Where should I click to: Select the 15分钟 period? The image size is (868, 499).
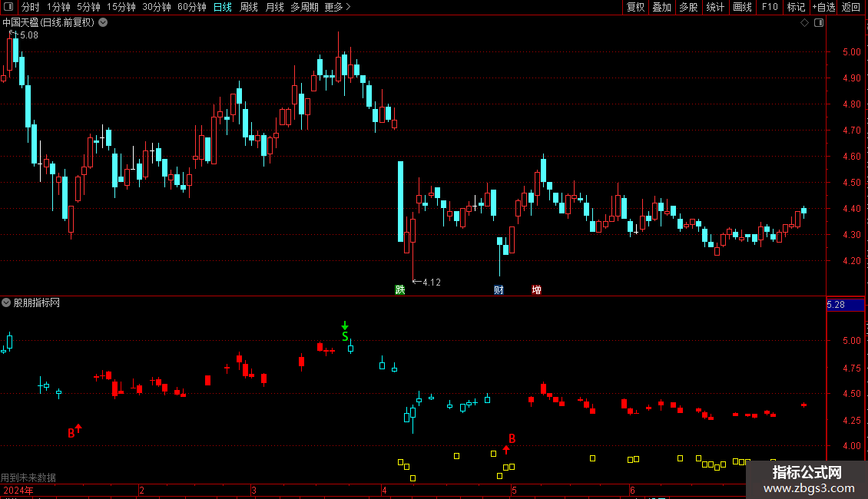pyautogui.click(x=121, y=7)
